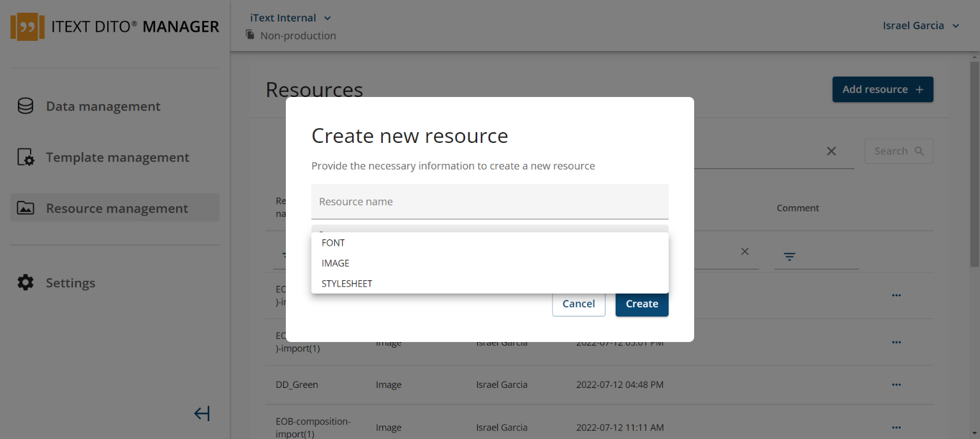Select the Data management sidebar icon
Viewport: 980px width, 439px height.
25,106
